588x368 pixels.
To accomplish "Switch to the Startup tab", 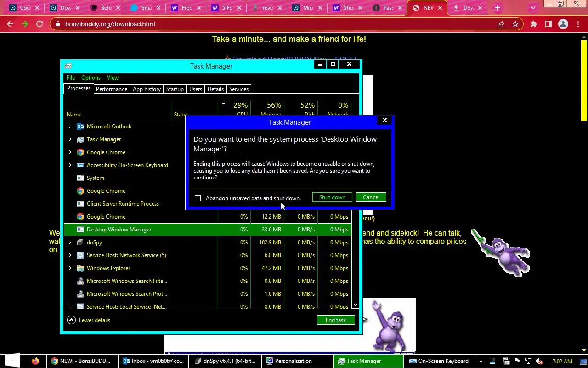I will point(175,89).
